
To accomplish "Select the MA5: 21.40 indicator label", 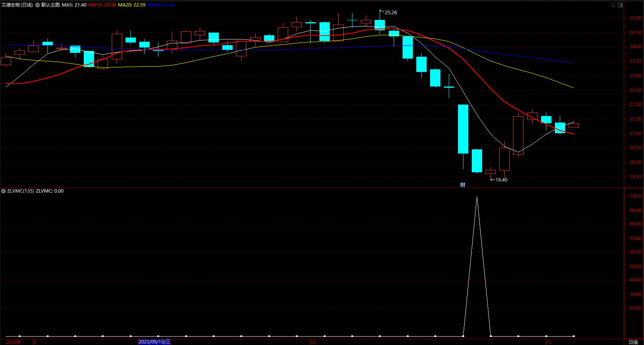I will coord(74,5).
